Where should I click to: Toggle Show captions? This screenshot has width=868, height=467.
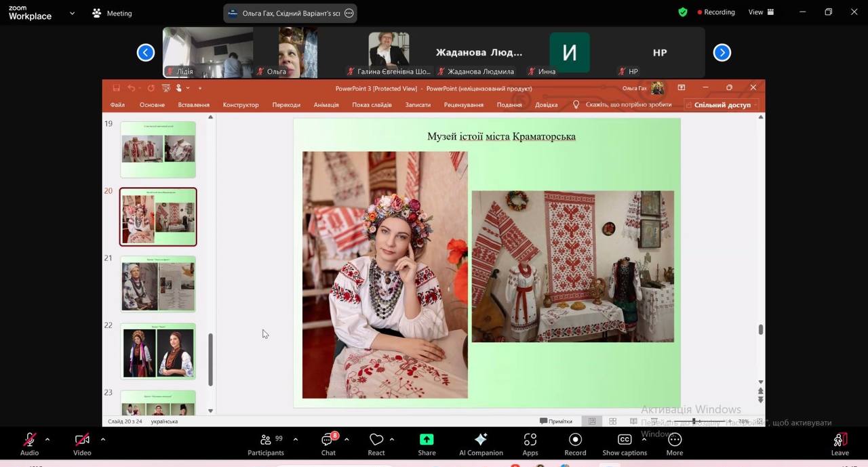(625, 440)
